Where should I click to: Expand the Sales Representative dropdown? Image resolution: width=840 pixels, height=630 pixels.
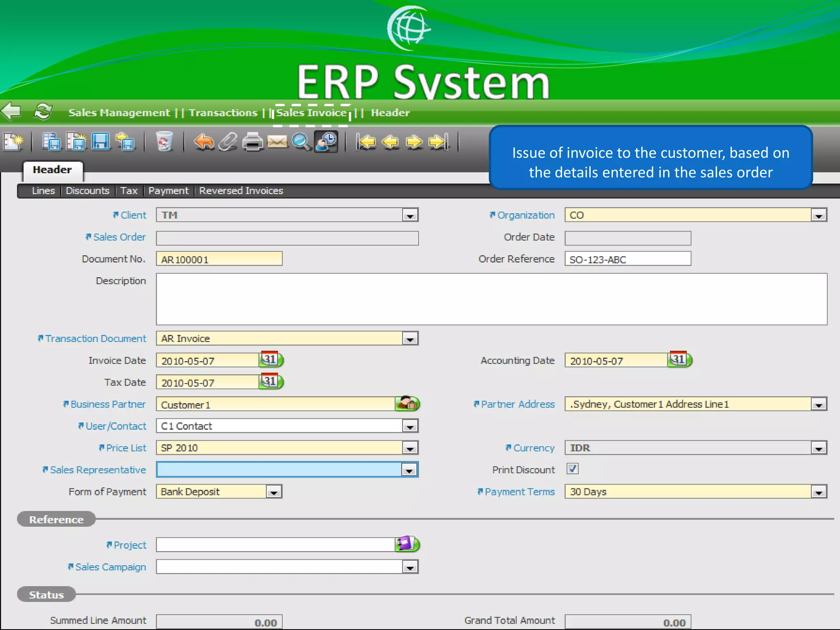(x=409, y=470)
